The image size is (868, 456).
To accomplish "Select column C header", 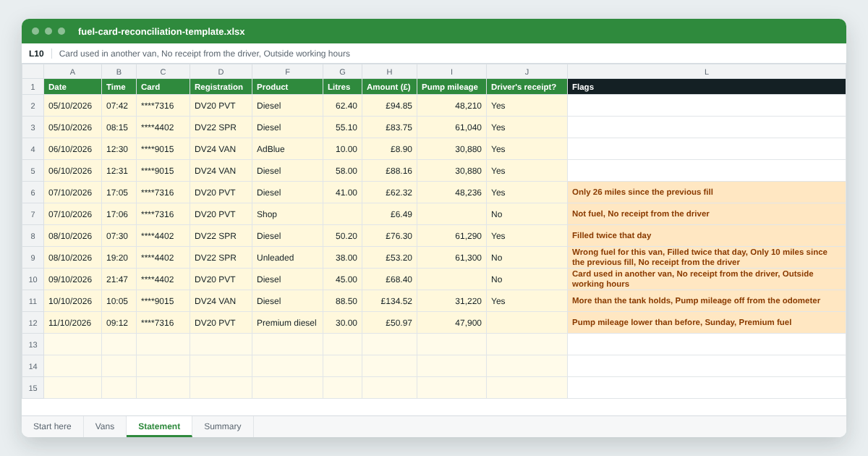I will (163, 72).
